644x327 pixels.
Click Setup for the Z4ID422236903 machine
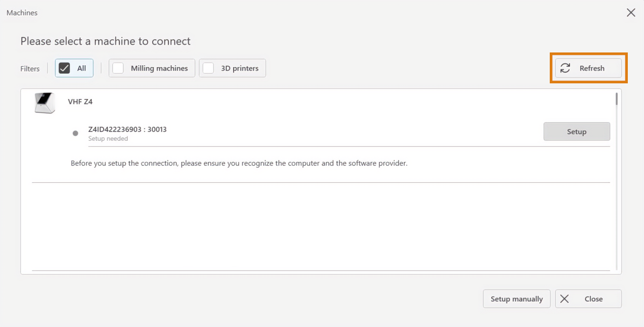576,131
